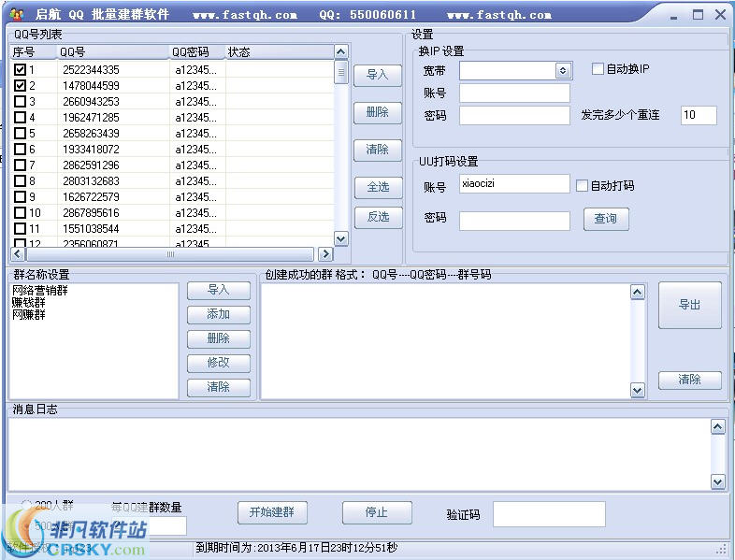Click the 查询 button in UU settings
The width and height of the screenshot is (735, 560).
606,219
